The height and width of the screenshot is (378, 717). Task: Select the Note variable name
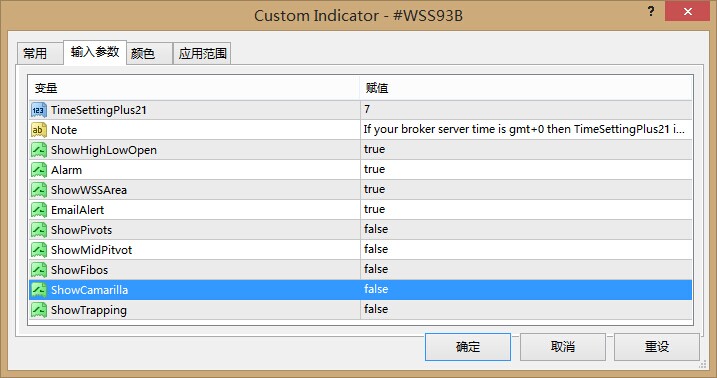click(64, 130)
